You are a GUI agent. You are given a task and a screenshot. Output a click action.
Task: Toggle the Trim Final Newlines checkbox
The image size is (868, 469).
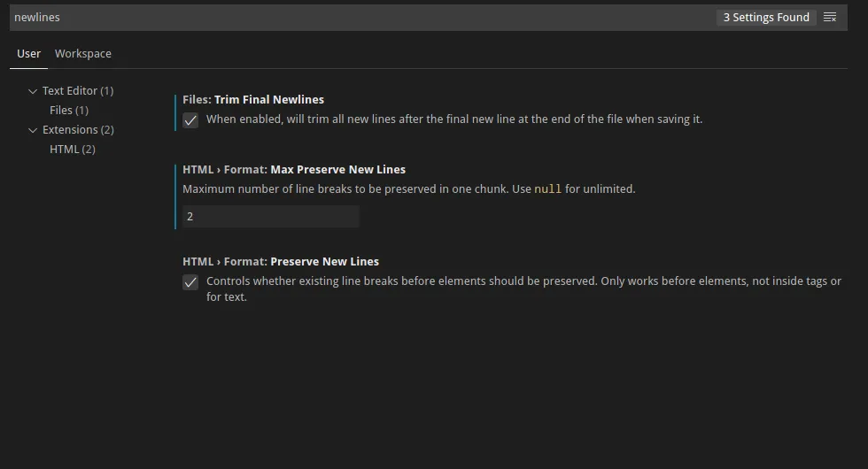pyautogui.click(x=190, y=120)
